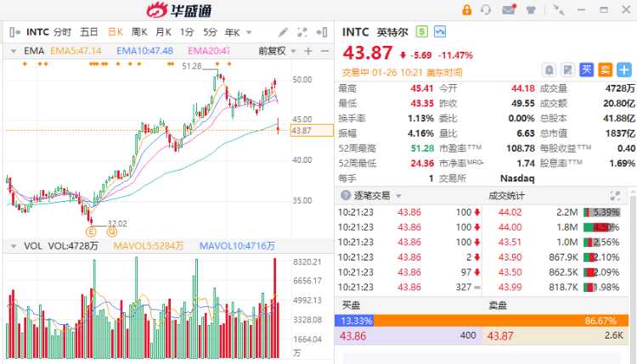Click the compact mode arrows icon
The height and width of the screenshot is (364, 637).
click(559, 9)
